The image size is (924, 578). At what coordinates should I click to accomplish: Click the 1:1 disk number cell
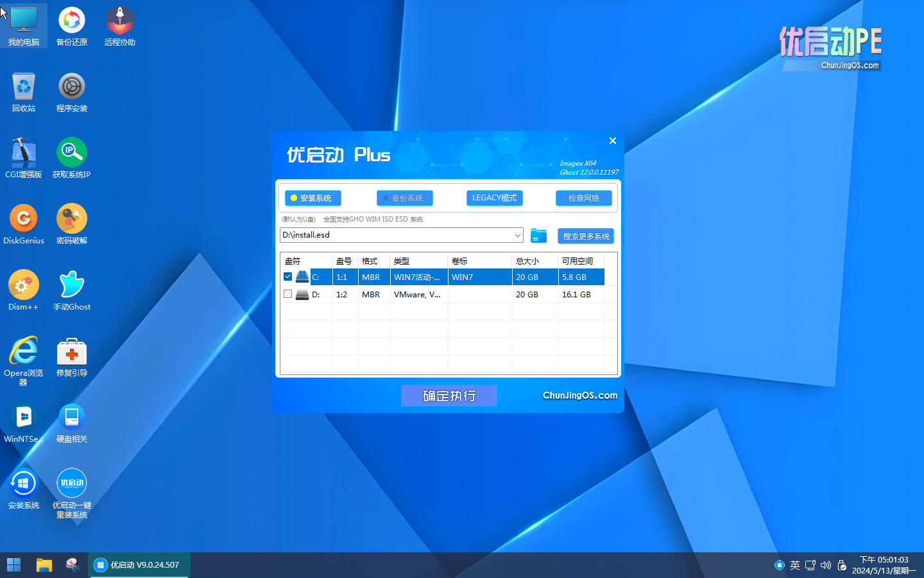coord(345,277)
